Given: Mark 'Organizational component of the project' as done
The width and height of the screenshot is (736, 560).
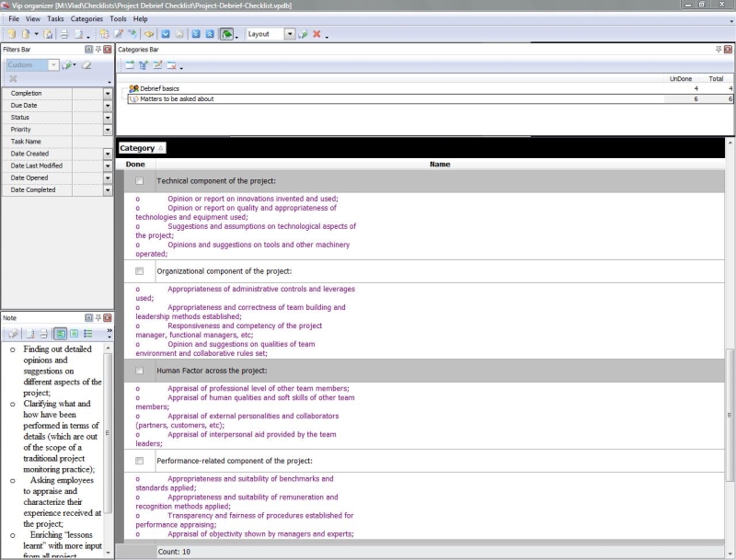Looking at the screenshot, I should click(x=139, y=271).
